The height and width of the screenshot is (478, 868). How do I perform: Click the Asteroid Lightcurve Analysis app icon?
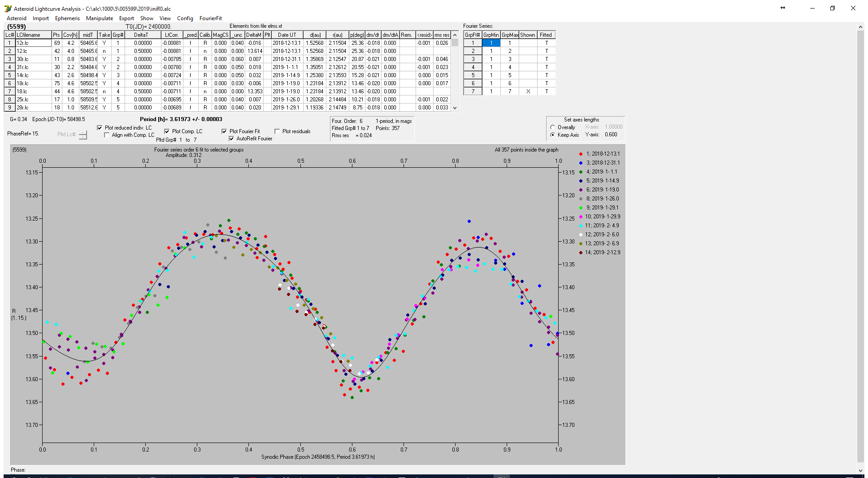[8, 9]
